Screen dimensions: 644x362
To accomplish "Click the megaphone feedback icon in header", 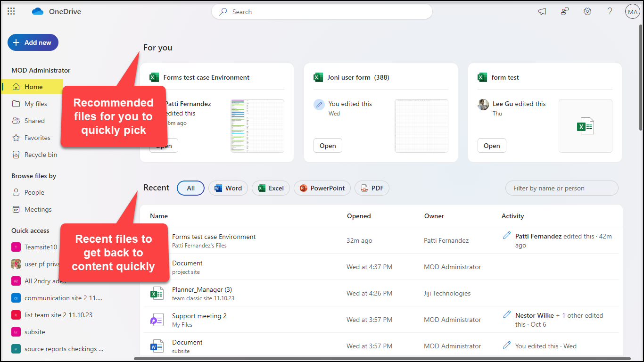I will point(542,12).
